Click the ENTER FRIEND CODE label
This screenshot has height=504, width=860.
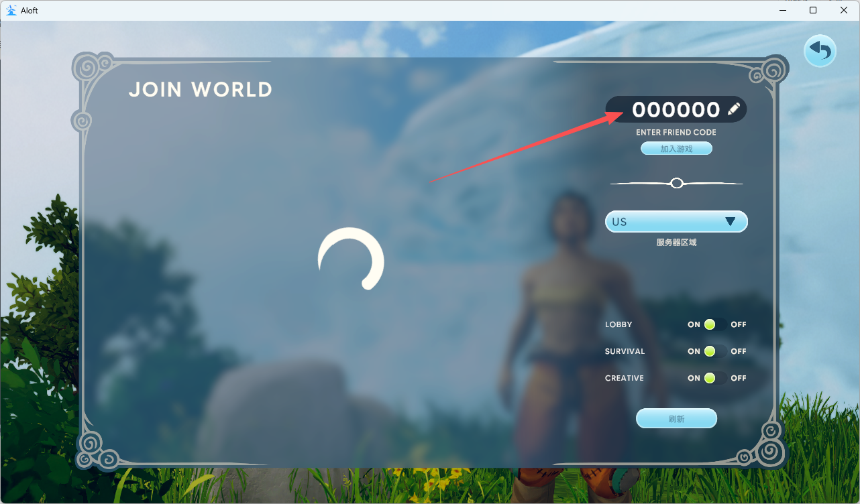(x=676, y=133)
